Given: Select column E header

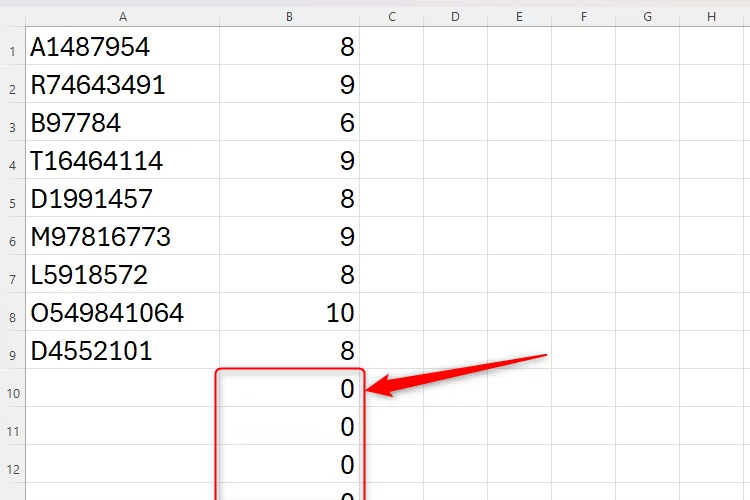Looking at the screenshot, I should pos(519,17).
